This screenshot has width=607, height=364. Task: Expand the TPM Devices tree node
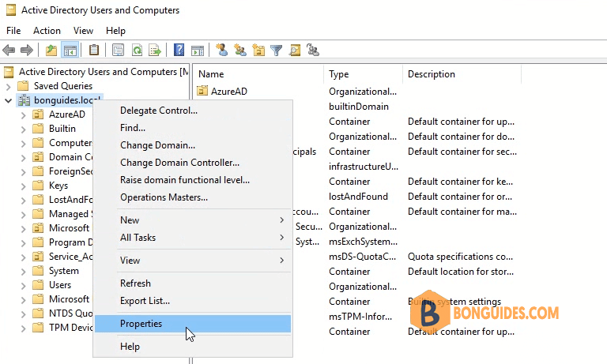tap(23, 328)
